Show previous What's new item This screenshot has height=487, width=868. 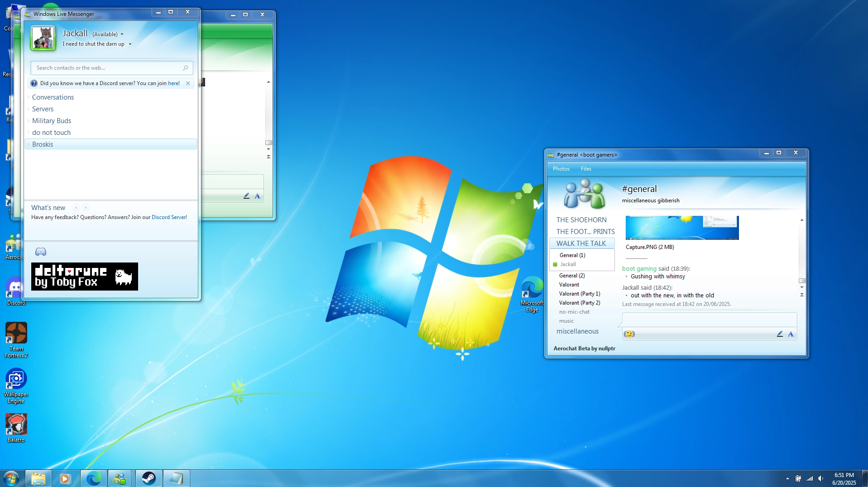click(x=76, y=208)
